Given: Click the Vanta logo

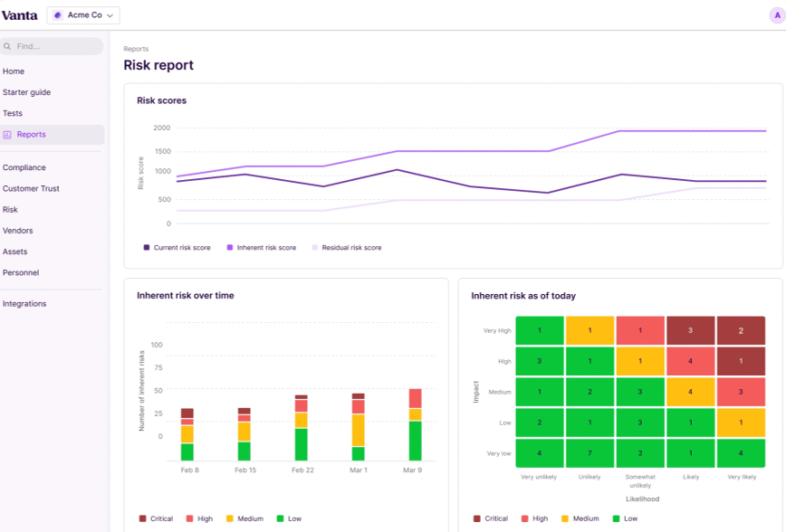Looking at the screenshot, I should (x=19, y=15).
